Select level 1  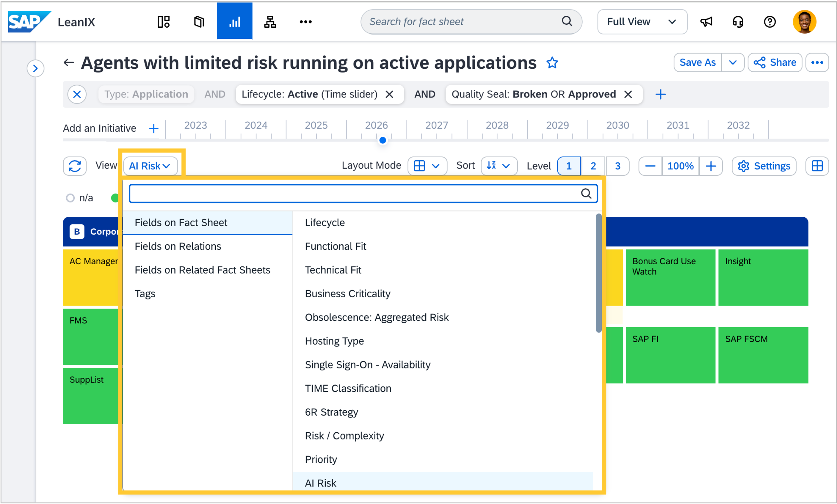(569, 166)
